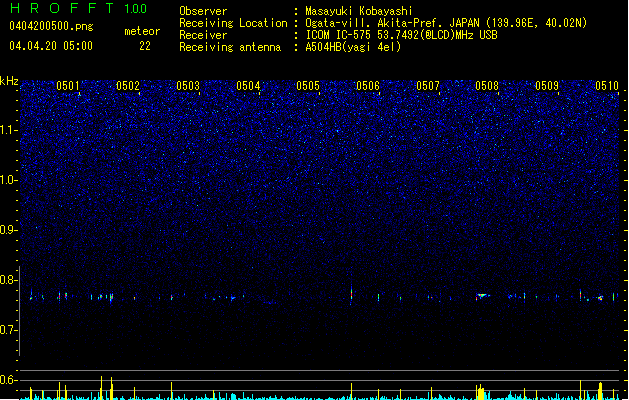The width and height of the screenshot is (629, 400).
Task: Click the 0.9 frequency axis label
Action: (8, 230)
